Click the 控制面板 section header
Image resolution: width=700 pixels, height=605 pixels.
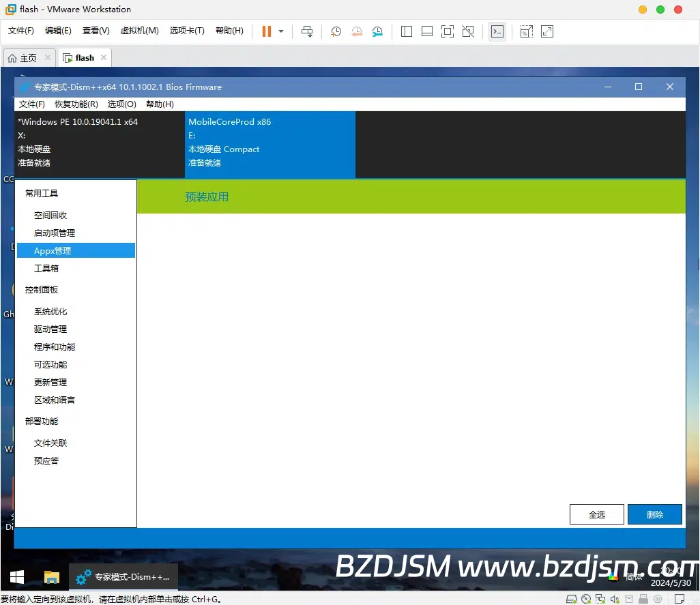click(x=42, y=290)
